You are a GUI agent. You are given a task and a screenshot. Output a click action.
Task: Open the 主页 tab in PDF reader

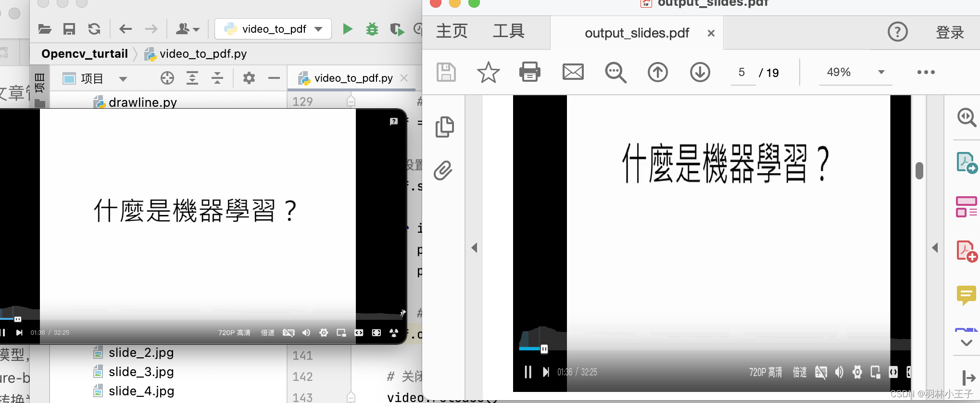tap(452, 31)
